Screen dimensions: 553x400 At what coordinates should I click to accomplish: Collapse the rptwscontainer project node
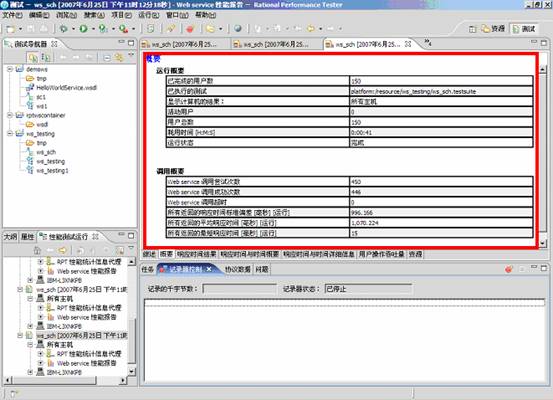coord(10,115)
